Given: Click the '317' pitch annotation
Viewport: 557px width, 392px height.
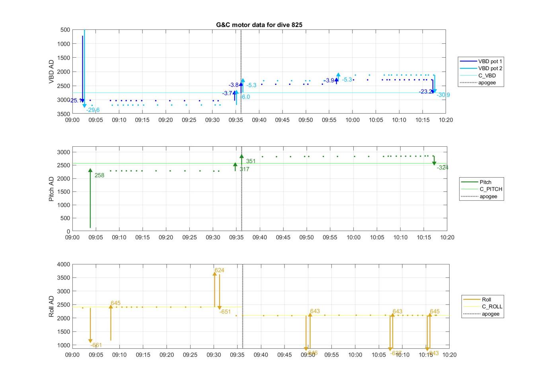Looking at the screenshot, I should pyautogui.click(x=244, y=169).
